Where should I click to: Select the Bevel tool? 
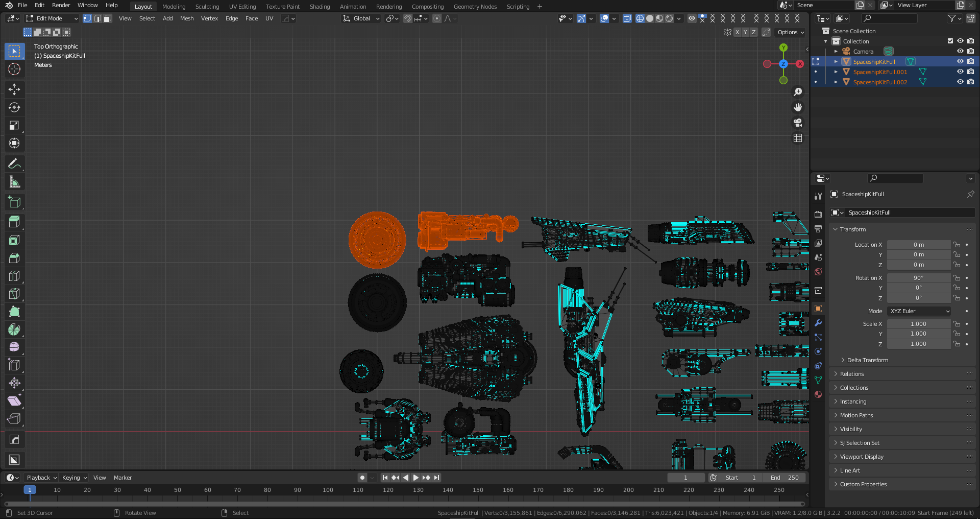14,258
